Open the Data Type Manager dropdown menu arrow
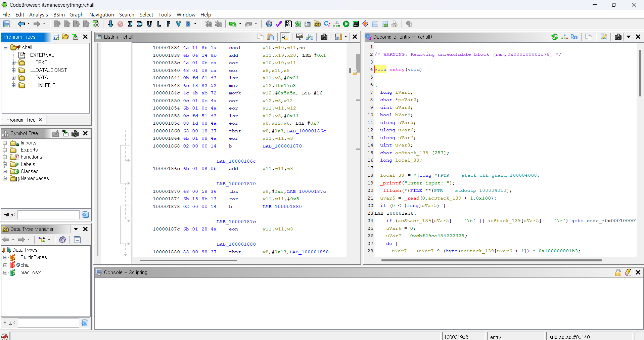The image size is (644, 340). pos(76,229)
